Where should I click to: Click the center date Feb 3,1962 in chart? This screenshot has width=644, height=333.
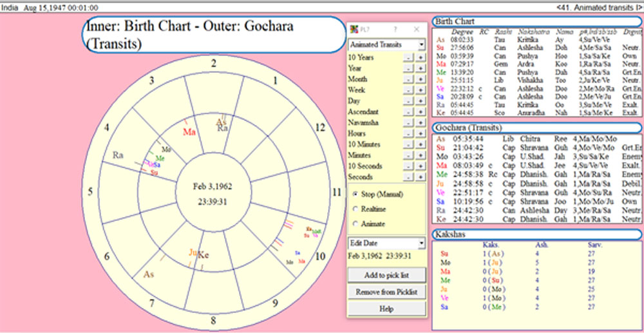click(213, 186)
